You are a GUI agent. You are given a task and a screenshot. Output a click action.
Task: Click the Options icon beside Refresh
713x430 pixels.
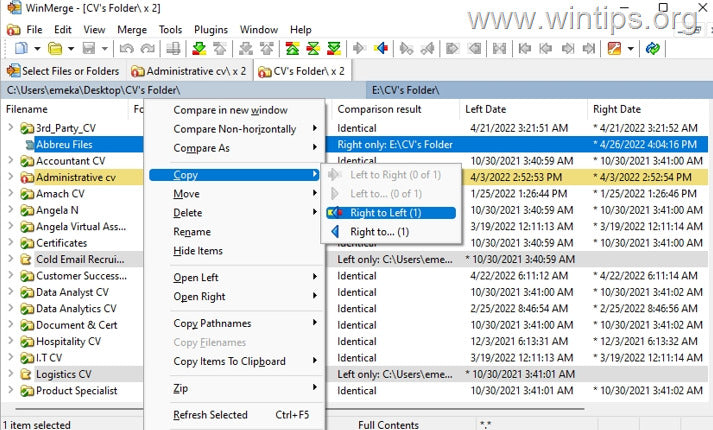pos(616,48)
